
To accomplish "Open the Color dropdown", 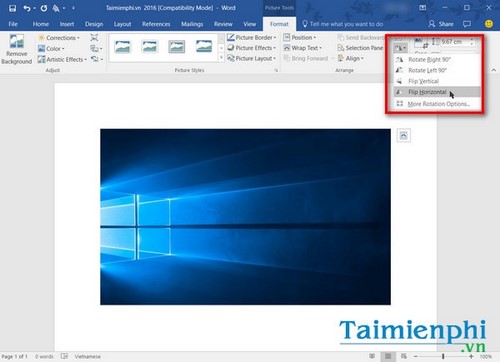I will pos(51,49).
